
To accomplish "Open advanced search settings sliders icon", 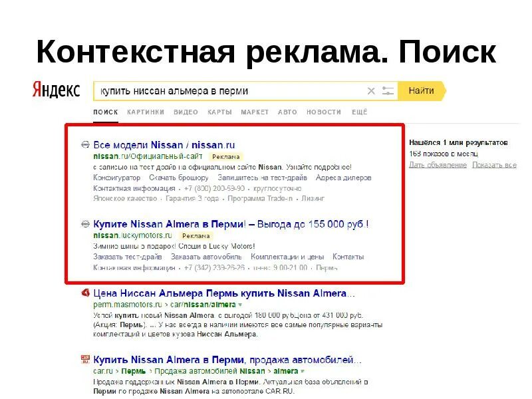I will point(388,91).
